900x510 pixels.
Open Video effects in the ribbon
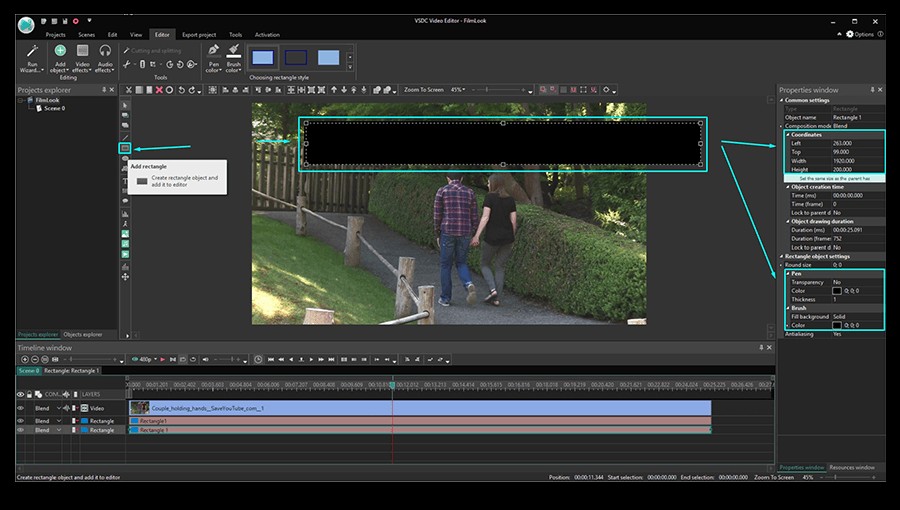click(x=82, y=58)
